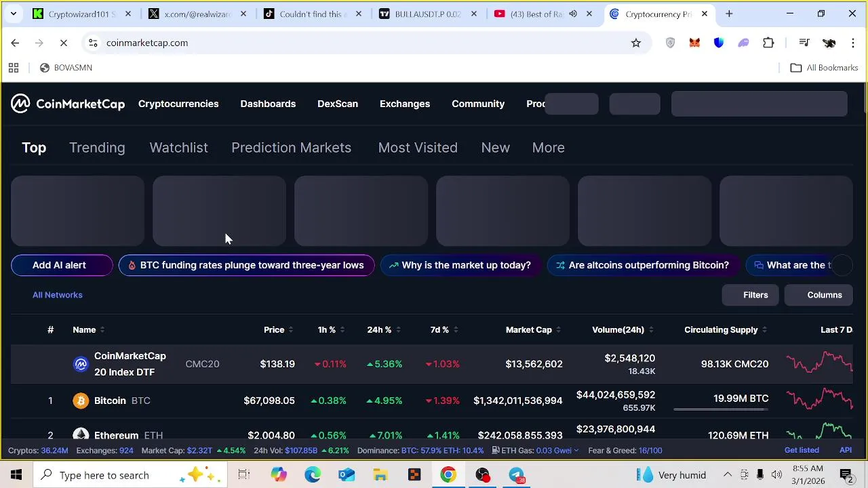Open the shield extension icon in the toolbar
Screen dimensions: 868x488
click(670, 43)
